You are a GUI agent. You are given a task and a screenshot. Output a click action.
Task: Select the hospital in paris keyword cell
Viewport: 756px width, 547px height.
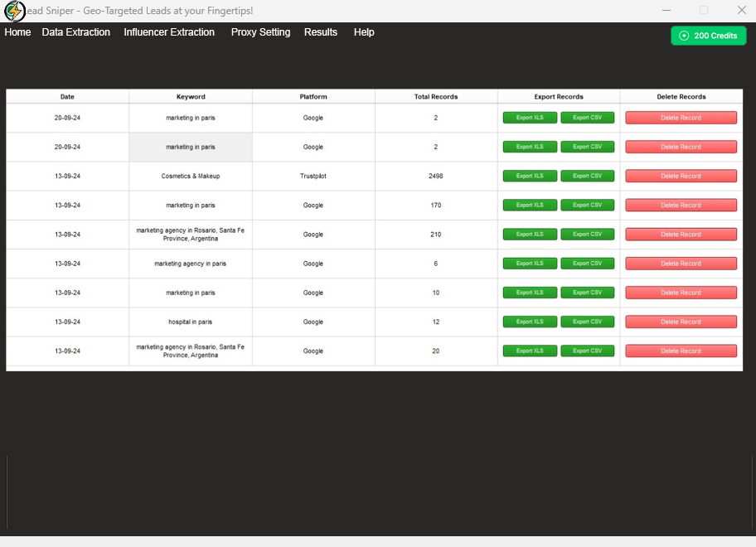(191, 322)
